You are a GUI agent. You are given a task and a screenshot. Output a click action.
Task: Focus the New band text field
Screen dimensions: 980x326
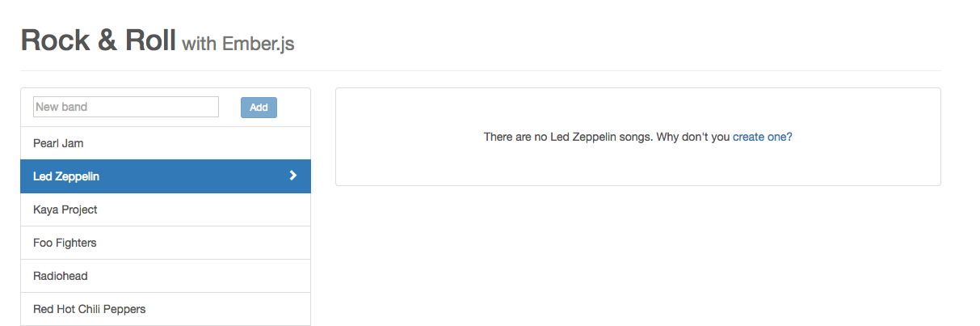pos(126,107)
